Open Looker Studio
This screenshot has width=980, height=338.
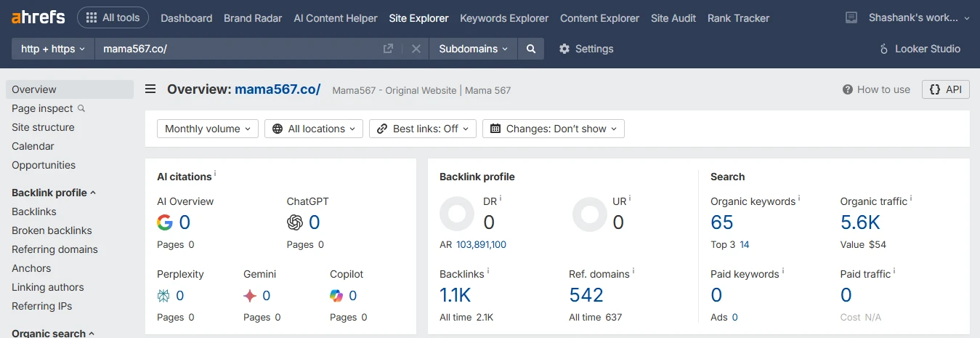click(920, 49)
